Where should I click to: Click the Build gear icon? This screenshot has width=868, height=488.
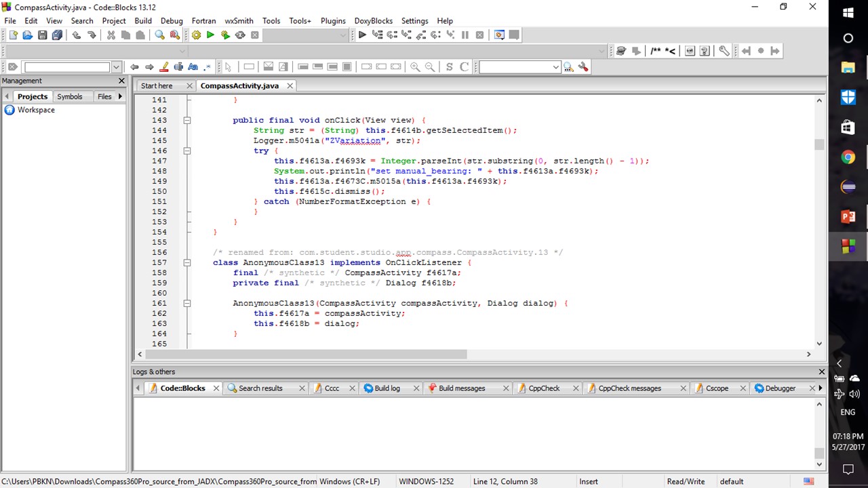(196, 35)
